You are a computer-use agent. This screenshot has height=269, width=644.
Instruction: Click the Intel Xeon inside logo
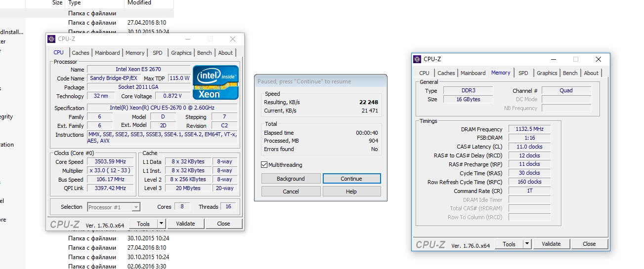[215, 82]
